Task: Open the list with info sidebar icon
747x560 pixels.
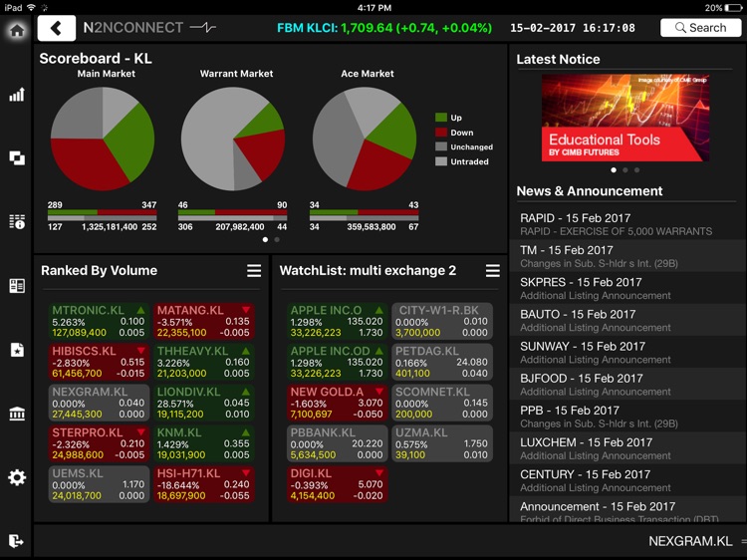Action: [x=17, y=221]
